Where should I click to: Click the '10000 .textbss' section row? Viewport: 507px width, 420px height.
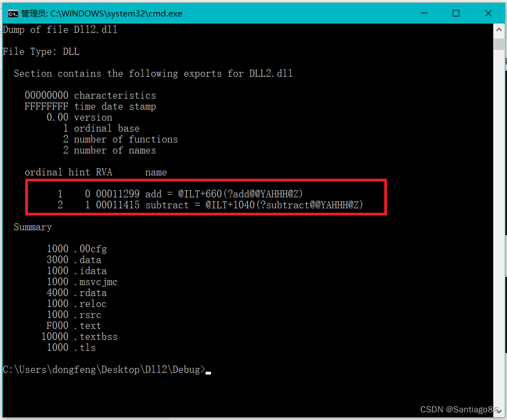pos(79,337)
